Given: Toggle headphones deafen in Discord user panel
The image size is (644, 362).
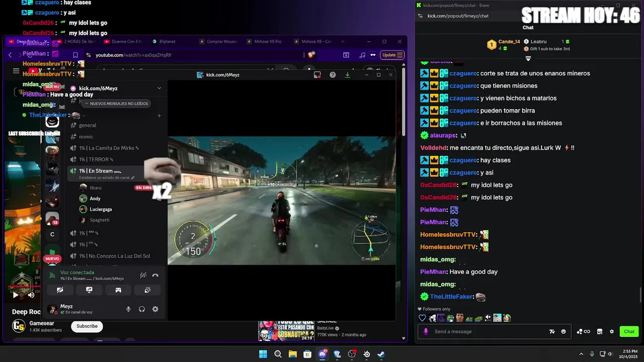Looking at the screenshot, I should [x=142, y=309].
